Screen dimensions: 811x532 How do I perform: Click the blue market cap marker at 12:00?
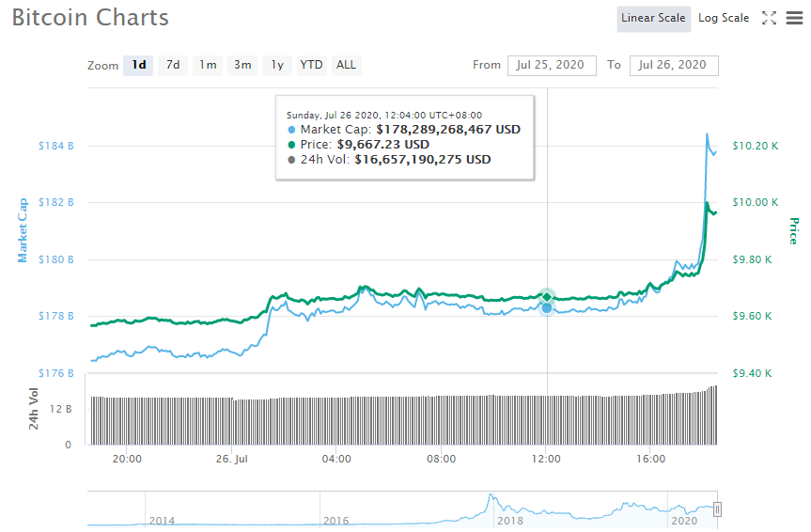(x=547, y=307)
